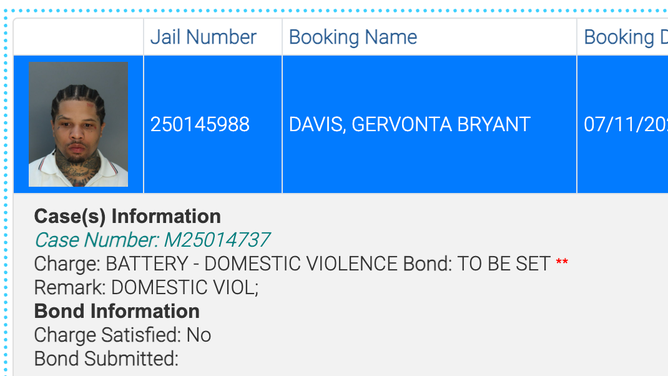668x376 pixels.
Task: Click the Charge Satisfied: No line
Action: 123,335
